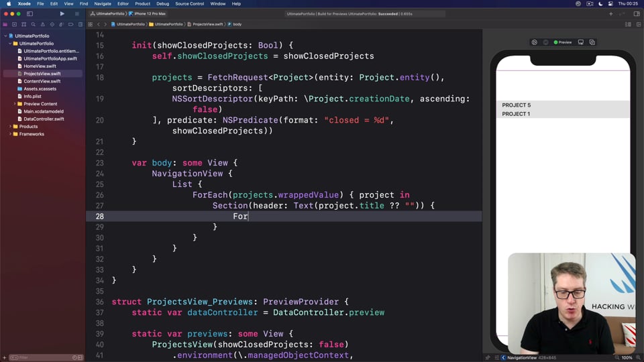This screenshot has width=644, height=362.
Task: Toggle recent files filter in navigator
Action: point(74,357)
